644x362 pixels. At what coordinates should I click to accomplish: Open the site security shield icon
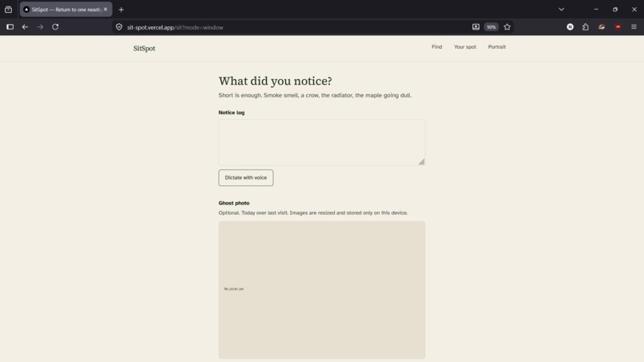(x=119, y=27)
